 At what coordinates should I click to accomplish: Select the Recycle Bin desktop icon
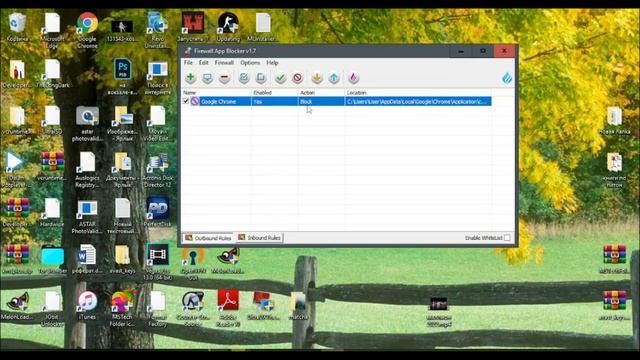[x=17, y=27]
